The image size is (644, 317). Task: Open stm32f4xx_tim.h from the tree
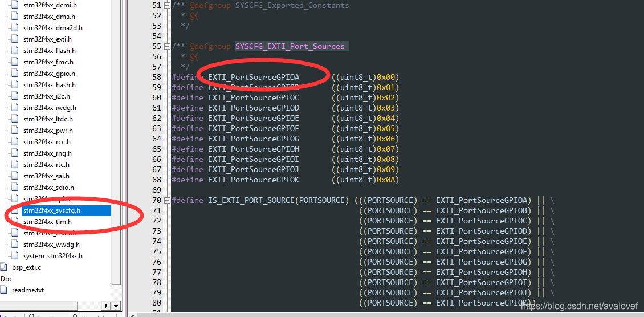[x=47, y=222]
